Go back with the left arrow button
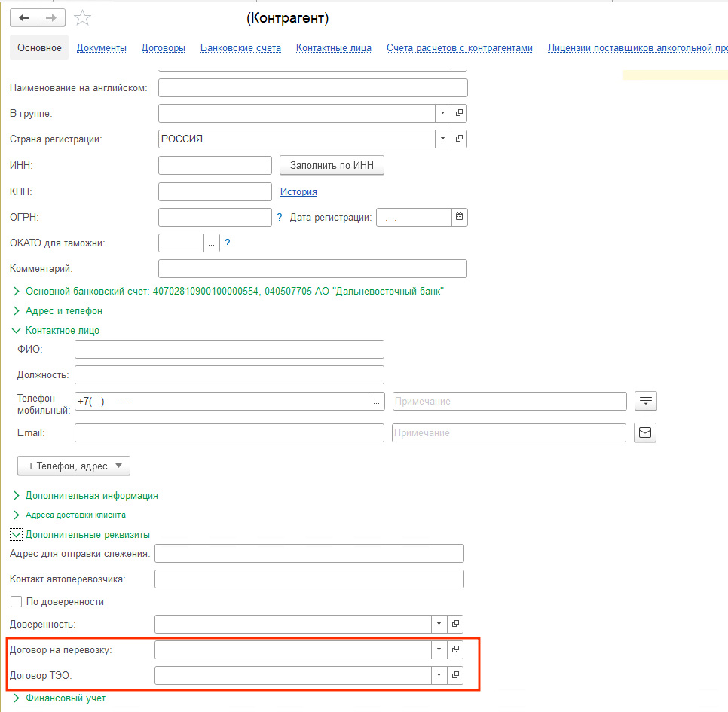 click(x=24, y=17)
